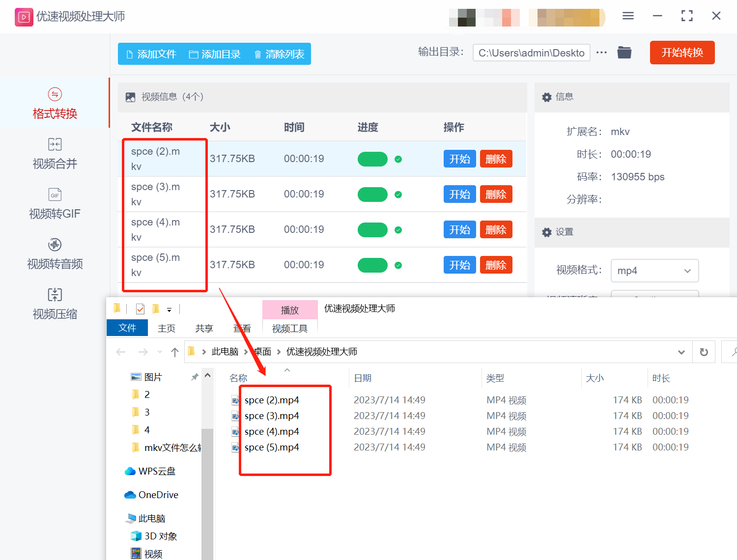Open 图片 in the navigation pane
Viewport: 737px width, 560px height.
153,377
